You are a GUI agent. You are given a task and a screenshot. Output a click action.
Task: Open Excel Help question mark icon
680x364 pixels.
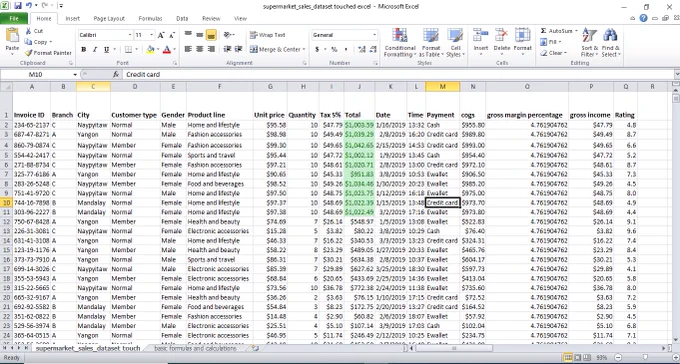click(x=644, y=18)
